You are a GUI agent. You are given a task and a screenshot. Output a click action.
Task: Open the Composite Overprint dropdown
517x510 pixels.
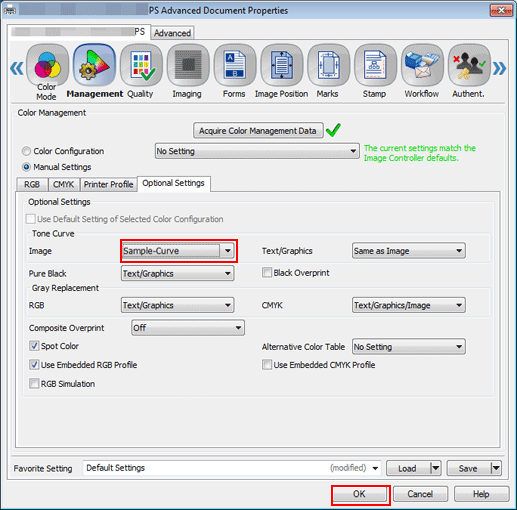coord(188,328)
